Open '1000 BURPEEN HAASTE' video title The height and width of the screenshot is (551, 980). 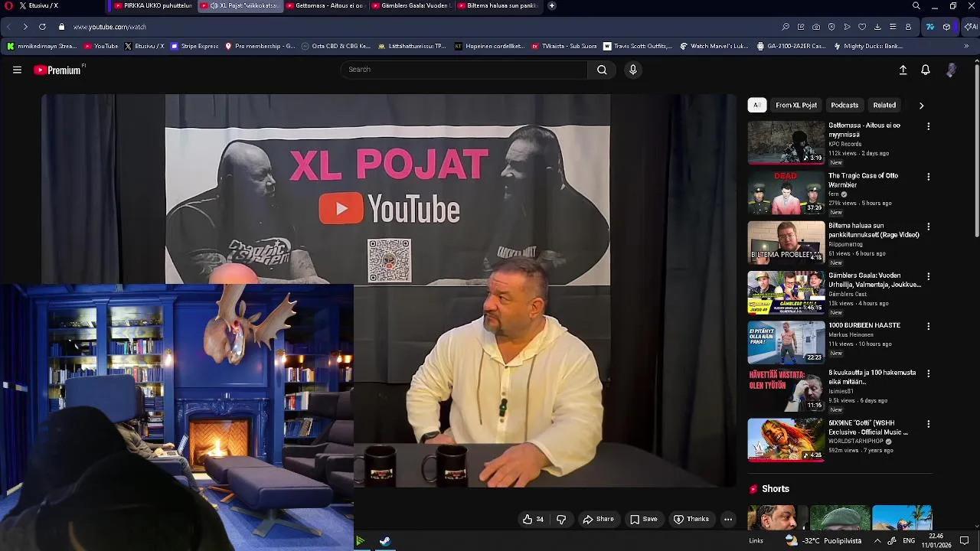tap(864, 325)
